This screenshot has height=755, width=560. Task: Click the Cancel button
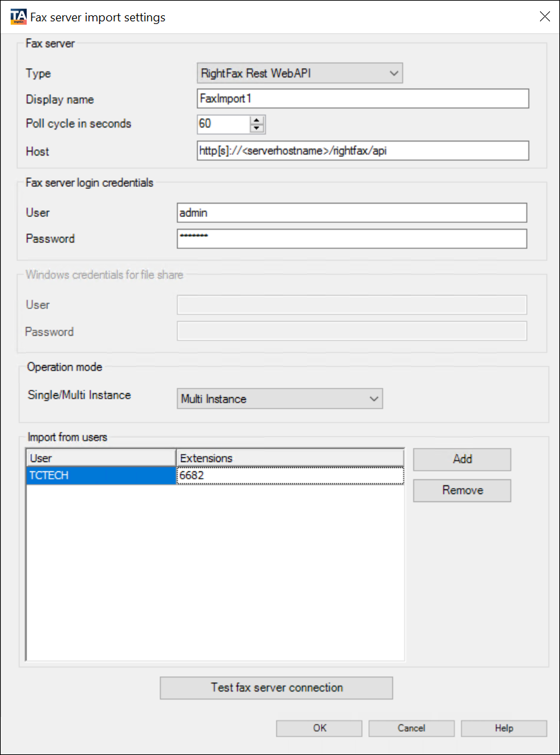(x=411, y=728)
